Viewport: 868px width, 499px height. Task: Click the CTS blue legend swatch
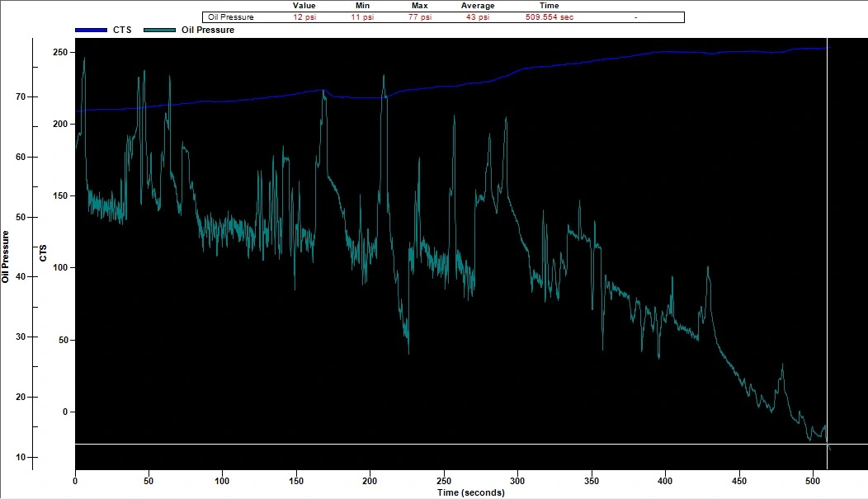pos(92,30)
